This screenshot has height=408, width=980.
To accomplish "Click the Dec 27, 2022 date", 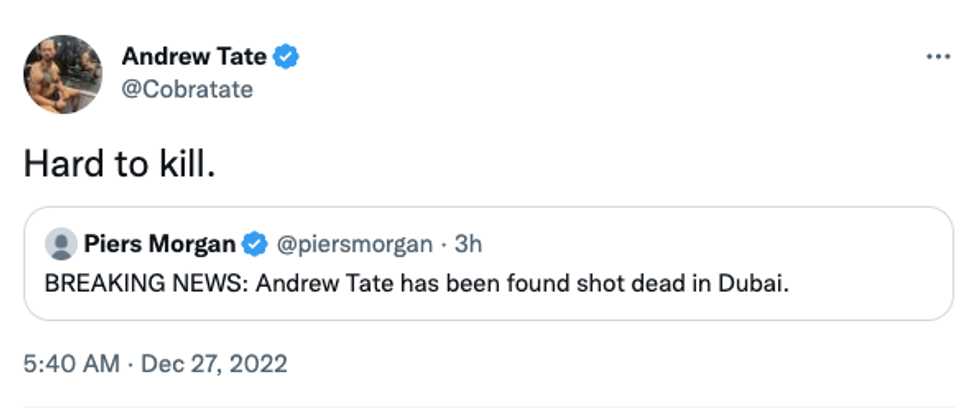I will point(214,363).
